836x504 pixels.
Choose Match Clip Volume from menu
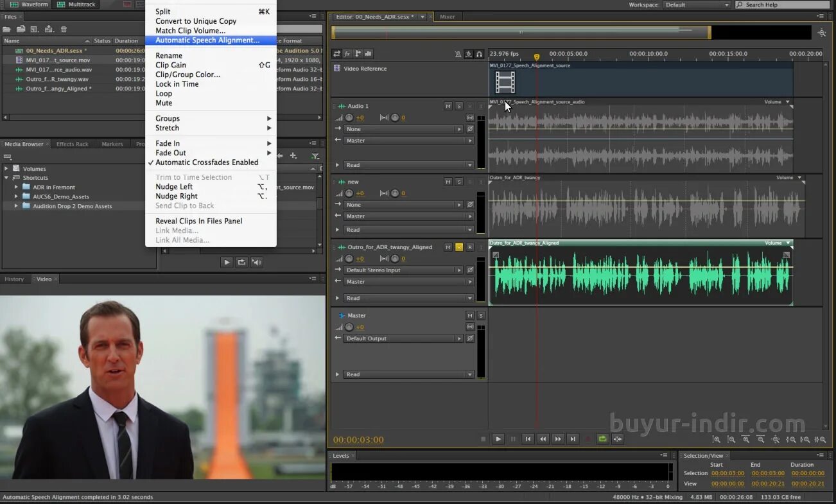211,31
